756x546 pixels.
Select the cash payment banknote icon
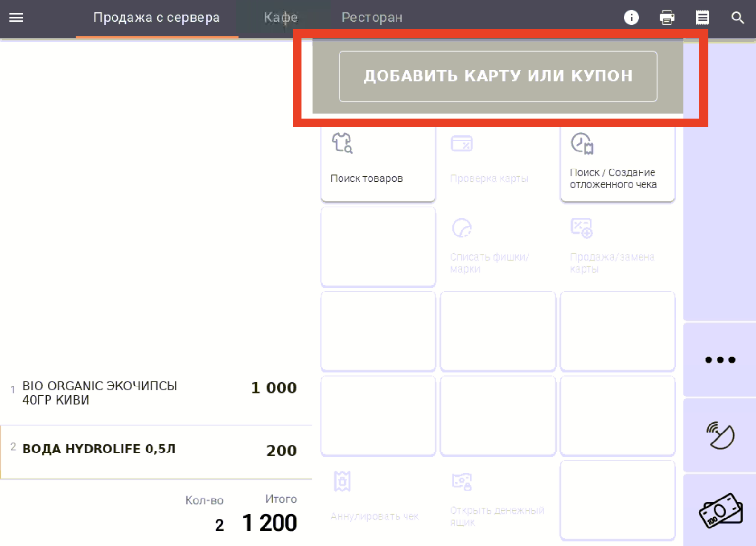click(x=720, y=510)
